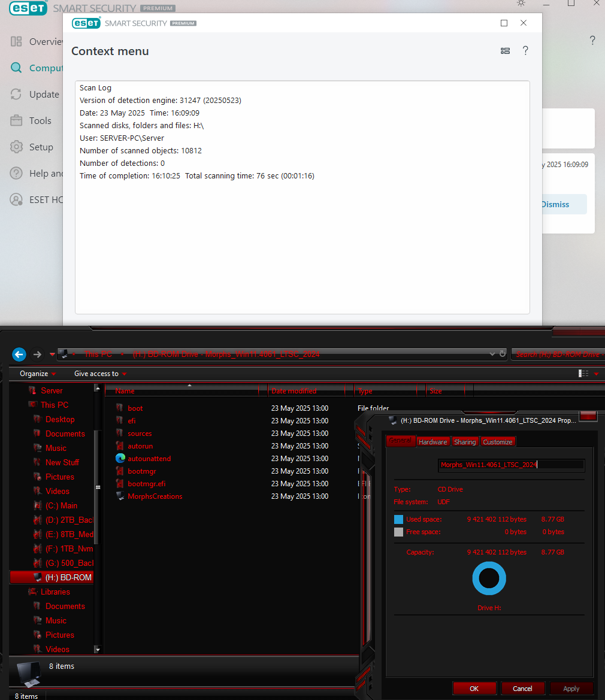Click the drive label text field
Image resolution: width=605 pixels, height=700 pixels.
(511, 465)
